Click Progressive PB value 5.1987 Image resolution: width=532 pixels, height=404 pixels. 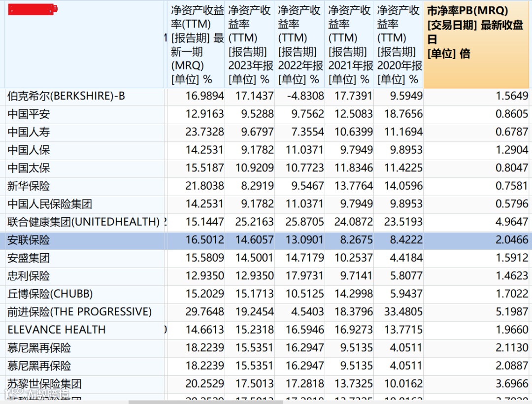512,312
